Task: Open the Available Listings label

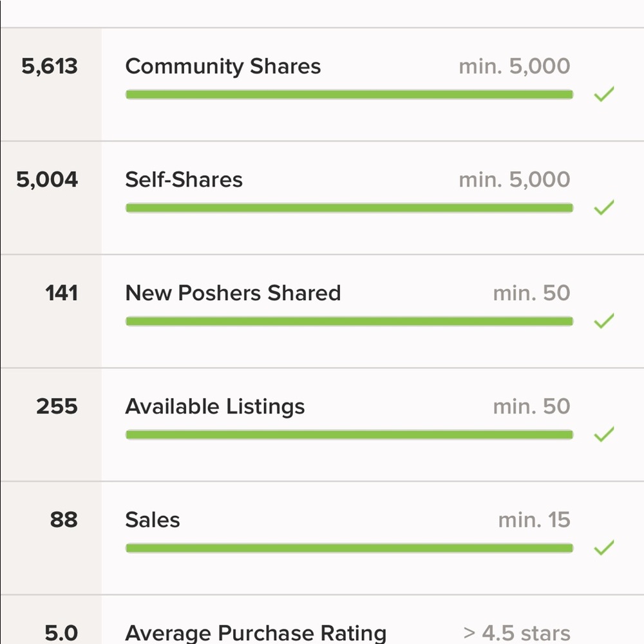Action: (215, 407)
